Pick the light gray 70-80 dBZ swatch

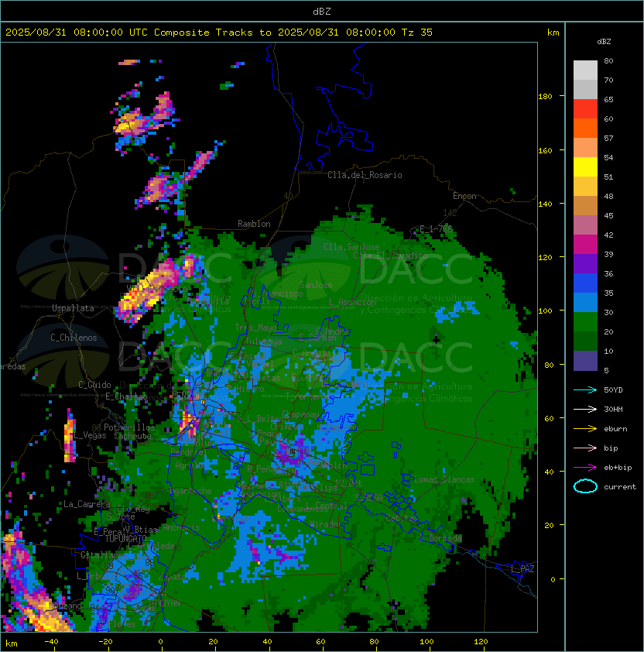pos(585,70)
